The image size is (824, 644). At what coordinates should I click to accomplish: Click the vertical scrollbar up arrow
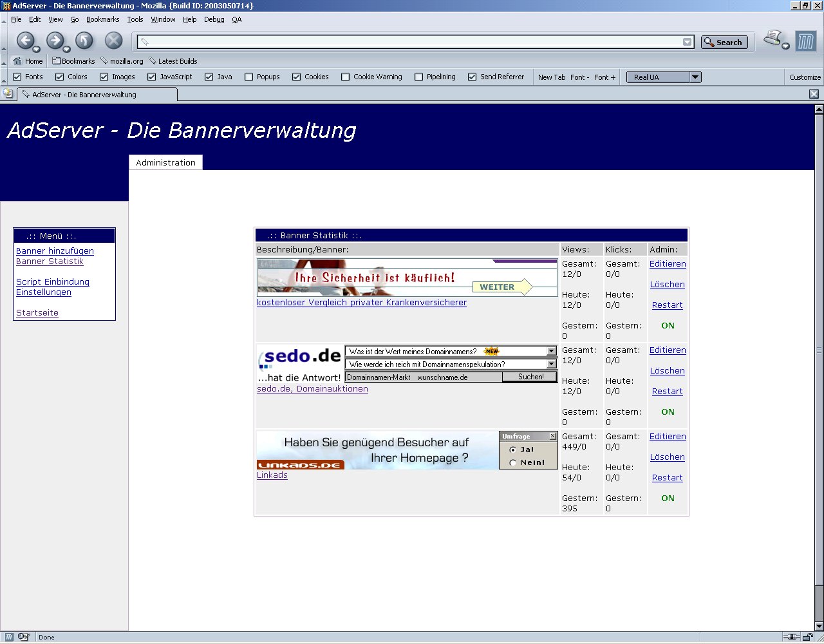[819, 109]
